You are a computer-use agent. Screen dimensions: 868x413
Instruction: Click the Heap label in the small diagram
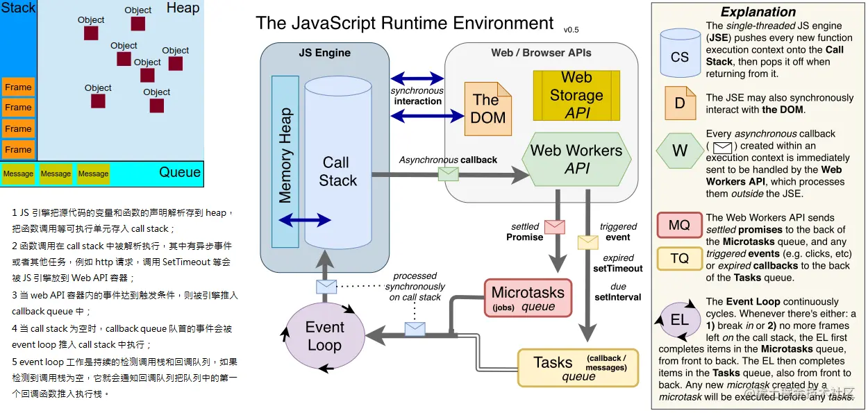[x=183, y=8]
